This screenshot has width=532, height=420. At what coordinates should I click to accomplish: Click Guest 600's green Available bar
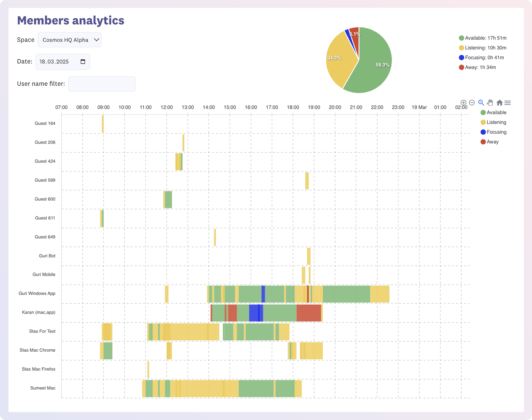click(x=169, y=200)
